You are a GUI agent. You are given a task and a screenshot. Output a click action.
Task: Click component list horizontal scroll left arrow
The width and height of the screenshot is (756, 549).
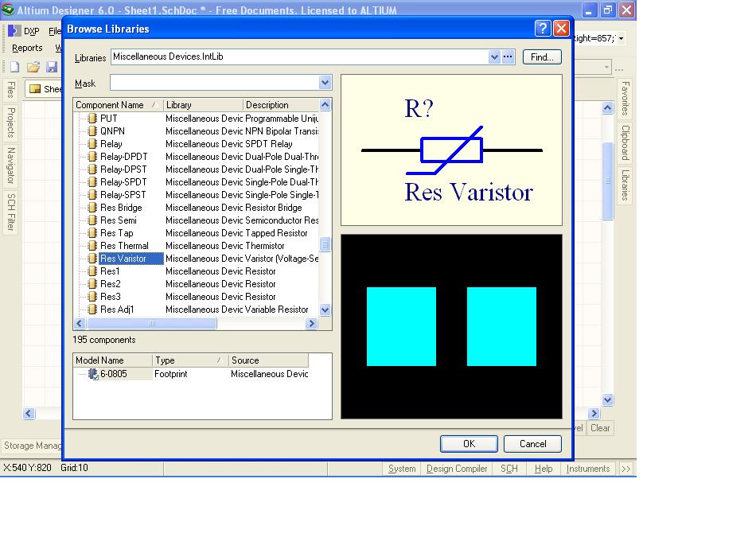pyautogui.click(x=80, y=323)
